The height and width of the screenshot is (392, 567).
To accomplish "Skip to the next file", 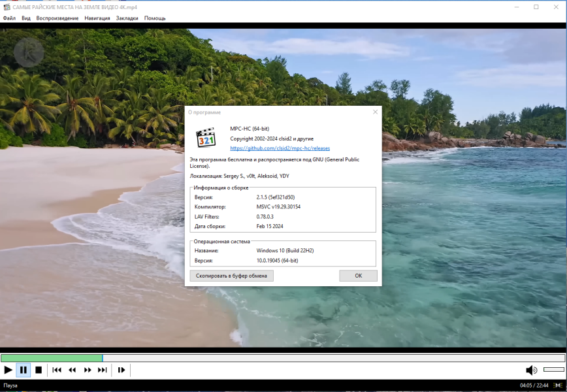I will (103, 370).
